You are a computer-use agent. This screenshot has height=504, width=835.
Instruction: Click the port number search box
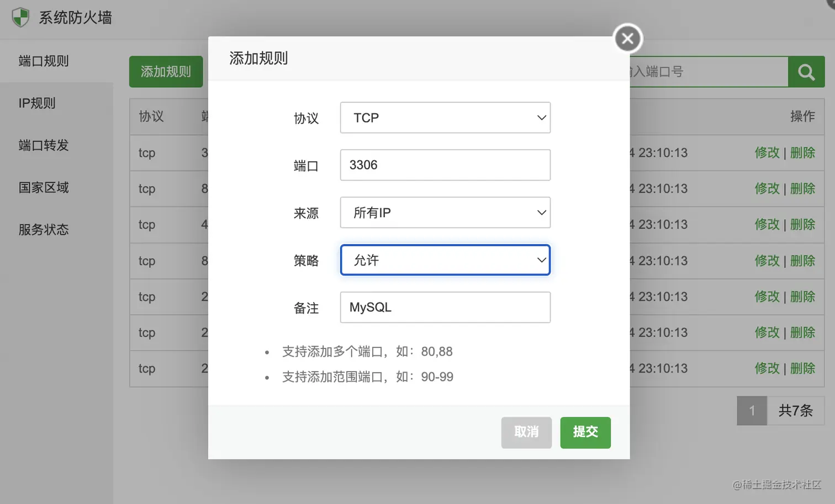709,72
